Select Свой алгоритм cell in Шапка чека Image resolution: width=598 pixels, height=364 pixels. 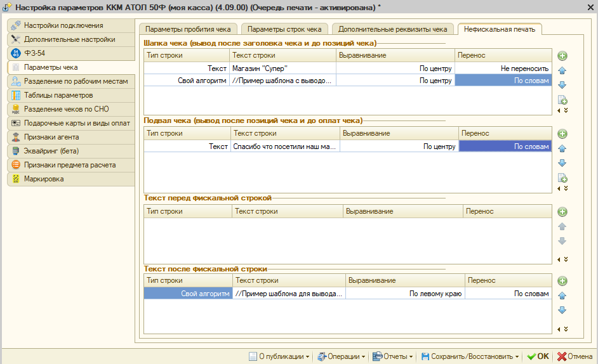[x=187, y=81]
